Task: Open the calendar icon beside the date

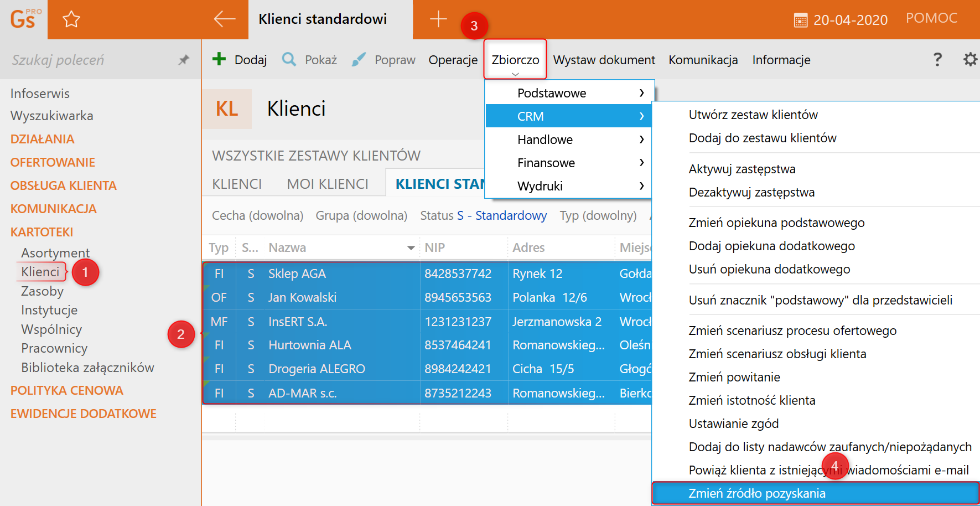Action: [800, 20]
